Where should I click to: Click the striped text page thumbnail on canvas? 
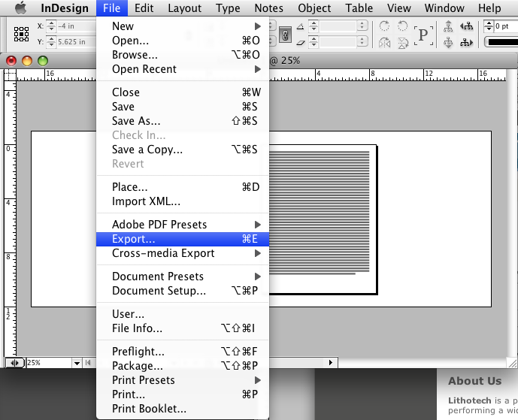point(323,219)
